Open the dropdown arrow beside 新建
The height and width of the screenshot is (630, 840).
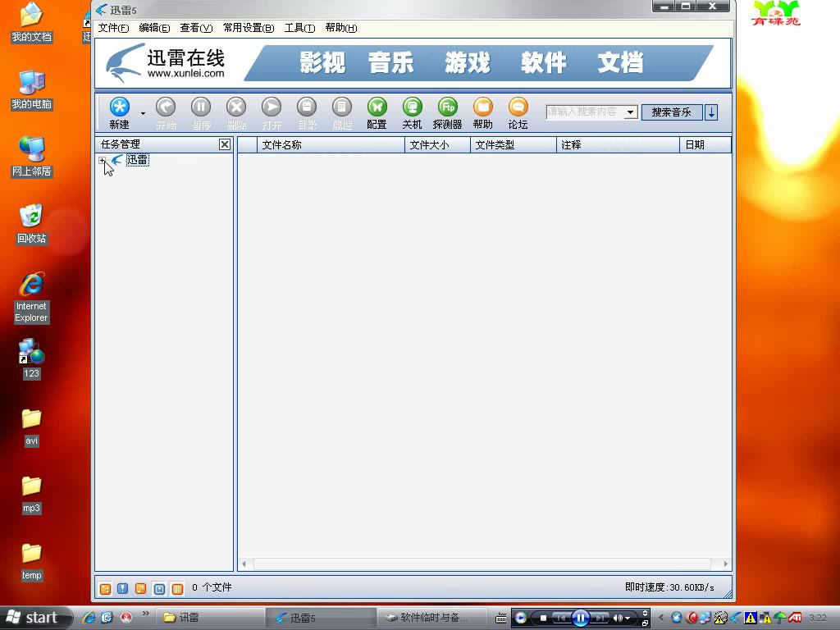(143, 113)
